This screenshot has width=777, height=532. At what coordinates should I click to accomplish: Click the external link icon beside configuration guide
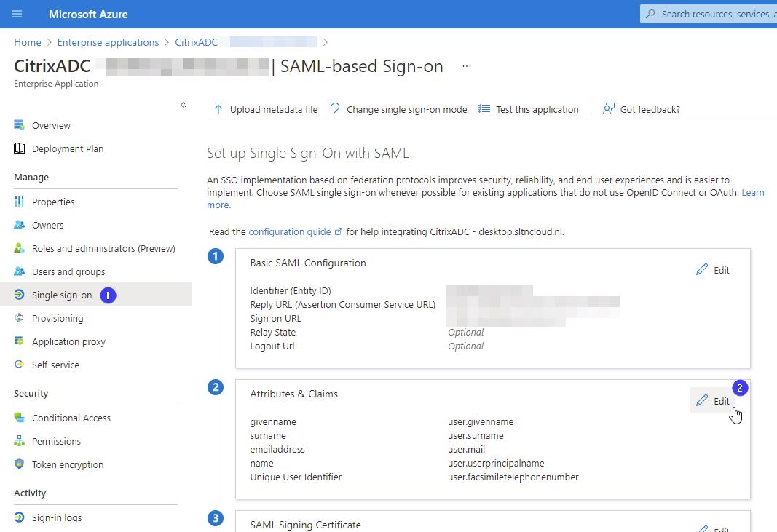tap(339, 231)
